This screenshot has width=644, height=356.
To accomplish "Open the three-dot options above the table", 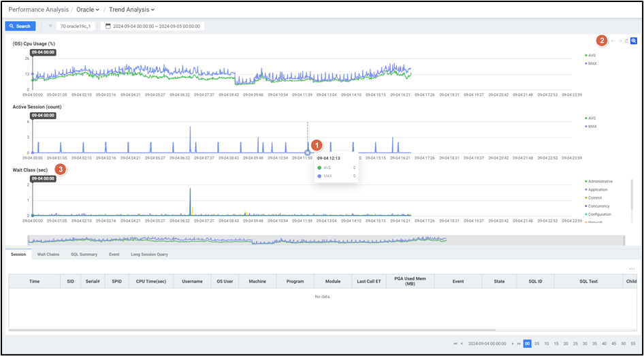I will [632, 269].
